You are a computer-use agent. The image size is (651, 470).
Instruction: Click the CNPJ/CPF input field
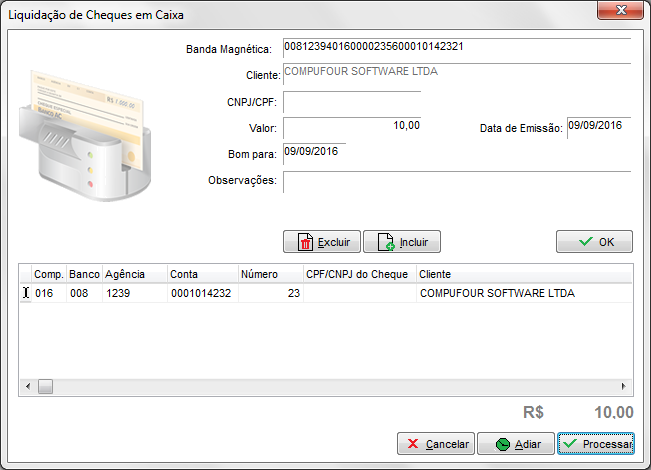click(x=351, y=102)
